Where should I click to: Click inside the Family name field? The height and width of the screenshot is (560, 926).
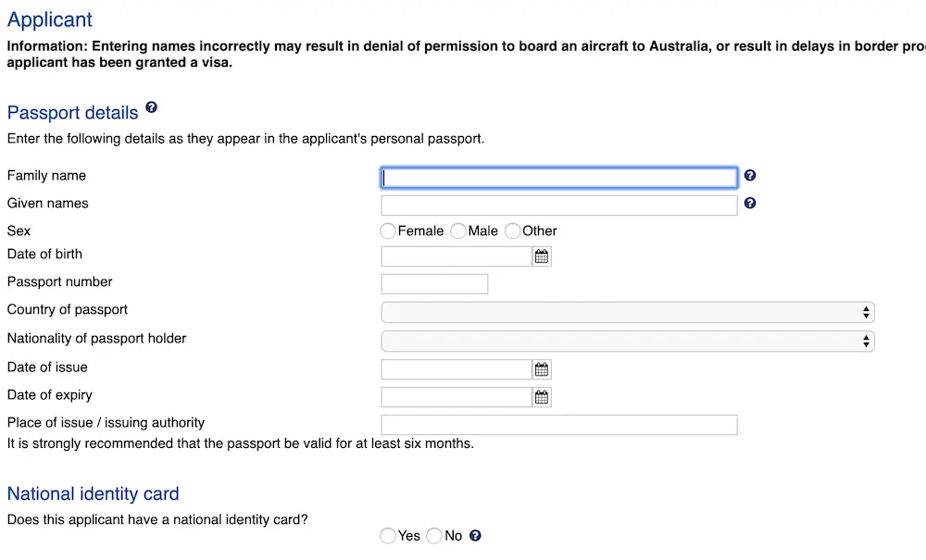556,177
